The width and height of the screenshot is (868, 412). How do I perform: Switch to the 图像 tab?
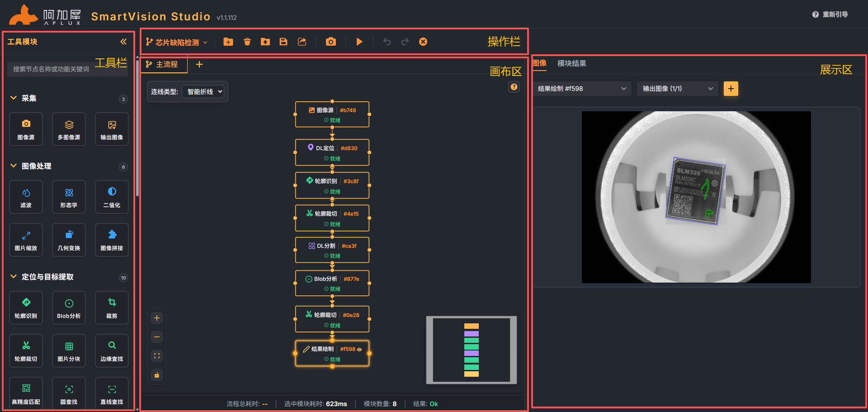[539, 63]
